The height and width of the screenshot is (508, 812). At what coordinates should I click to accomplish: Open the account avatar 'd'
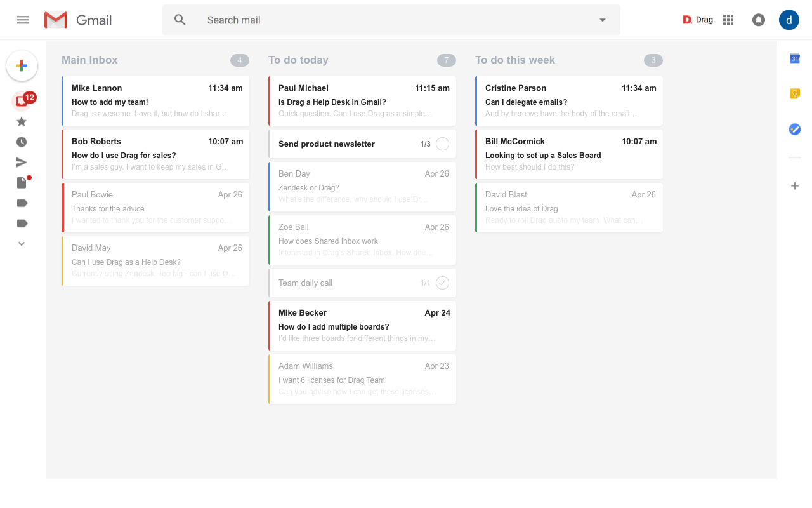789,20
